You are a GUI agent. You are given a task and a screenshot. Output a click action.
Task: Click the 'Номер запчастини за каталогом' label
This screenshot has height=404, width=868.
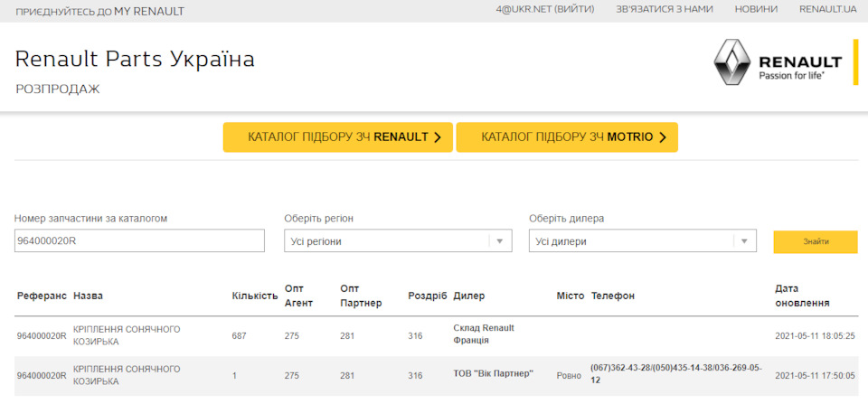pyautogui.click(x=90, y=219)
